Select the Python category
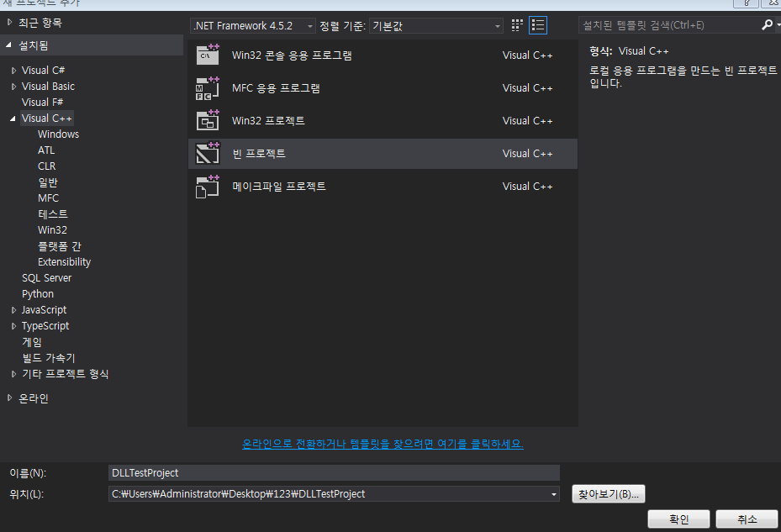This screenshot has height=532, width=781. [38, 294]
